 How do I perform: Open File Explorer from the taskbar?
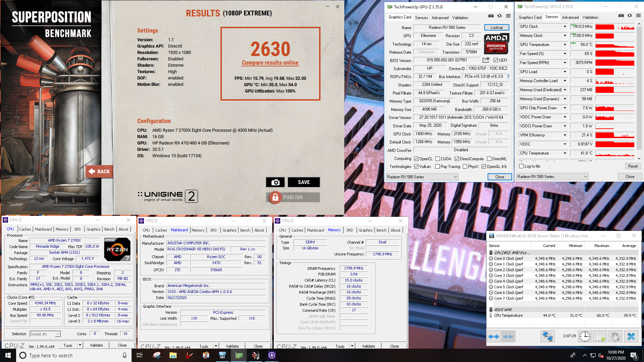(173, 355)
